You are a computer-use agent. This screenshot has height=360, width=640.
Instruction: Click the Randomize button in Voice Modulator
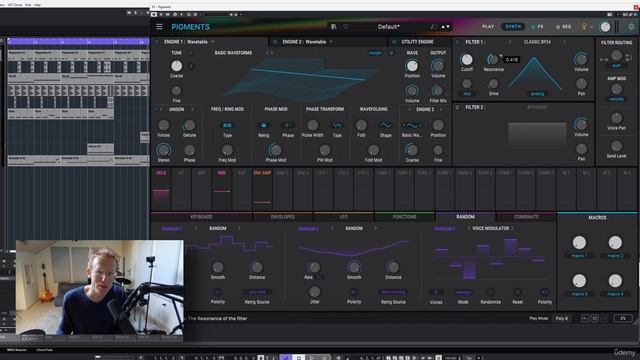coord(491,292)
